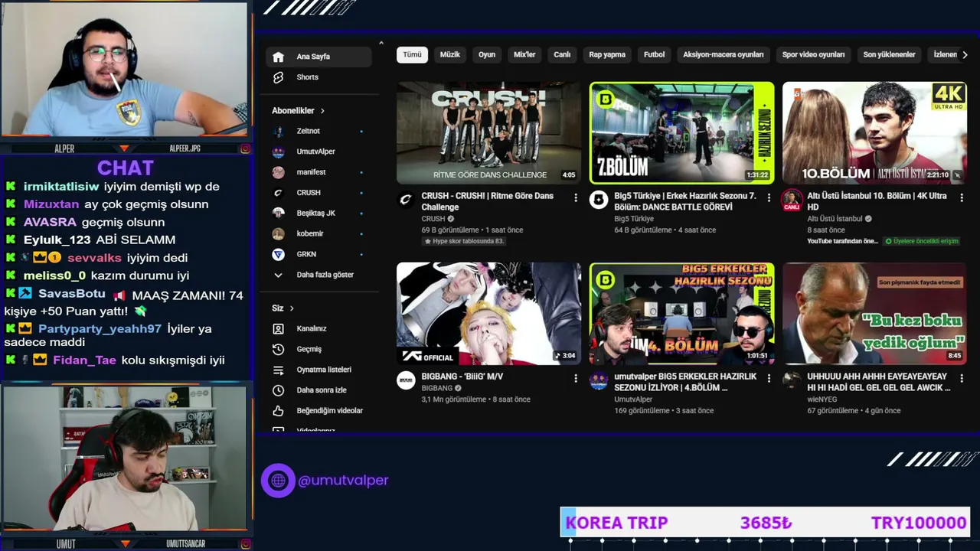Viewport: 980px width, 551px height.
Task: Open GRKN channel avatar in subscriptions
Action: [279, 254]
